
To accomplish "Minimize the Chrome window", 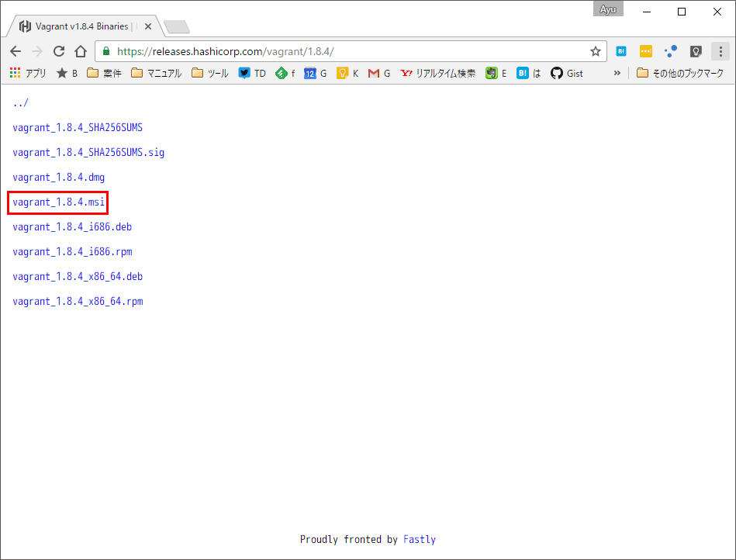I will (x=647, y=12).
